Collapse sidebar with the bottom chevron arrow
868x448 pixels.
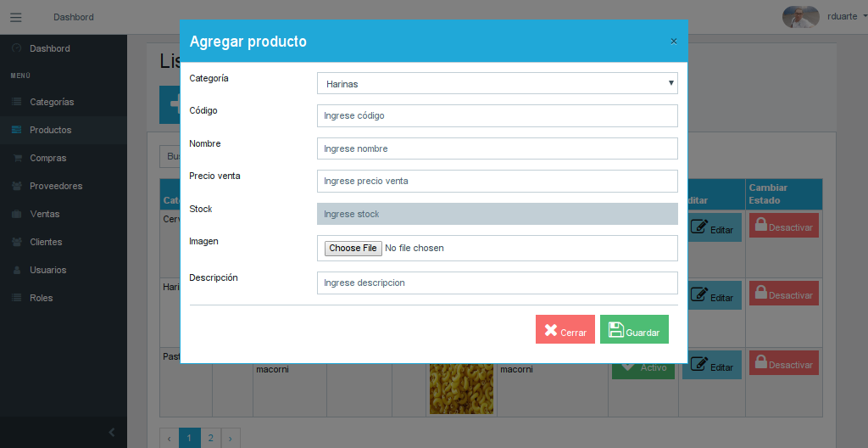tap(112, 433)
